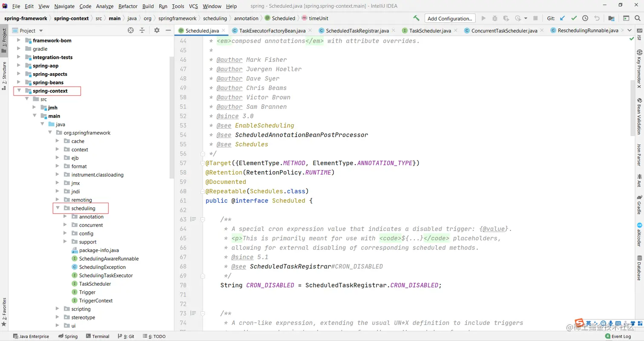The image size is (644, 341).
Task: Open the Project Structure folder icon
Action: (x=612, y=18)
